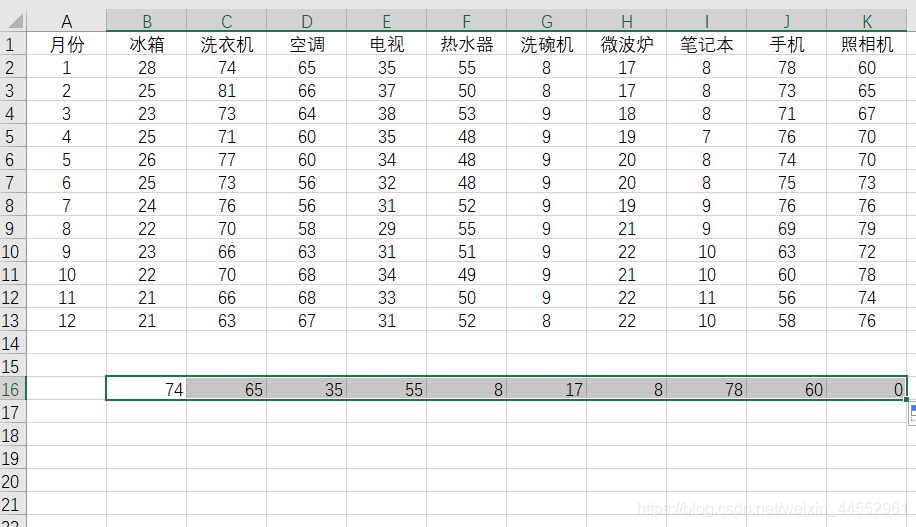Image resolution: width=916 pixels, height=527 pixels.
Task: Click the 热水器 header cell
Action: (x=467, y=44)
